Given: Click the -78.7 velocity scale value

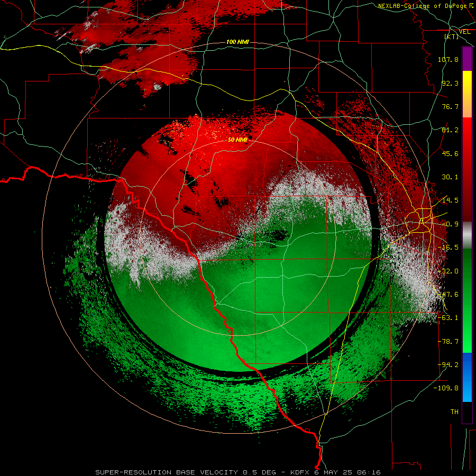Looking at the screenshot, I should coord(448,342).
